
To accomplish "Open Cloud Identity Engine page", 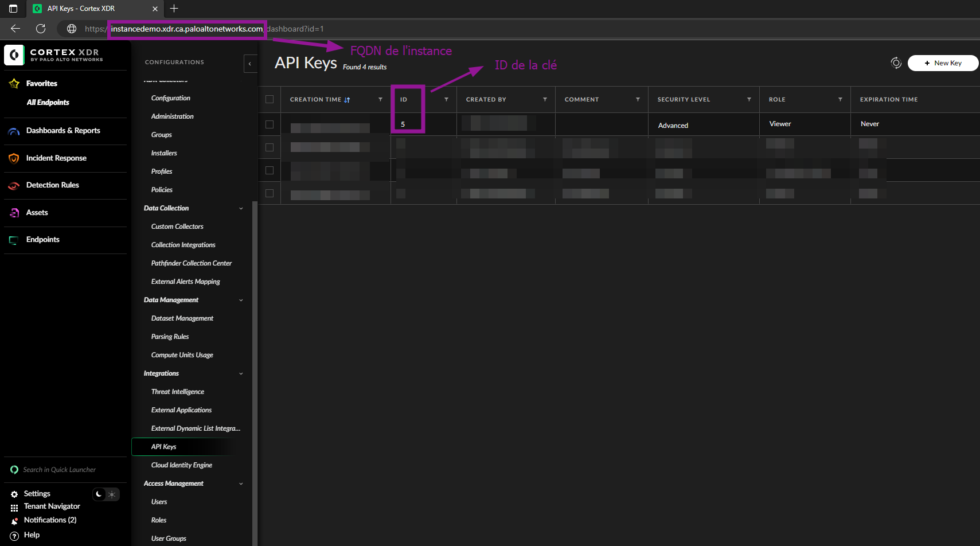I will [182, 465].
